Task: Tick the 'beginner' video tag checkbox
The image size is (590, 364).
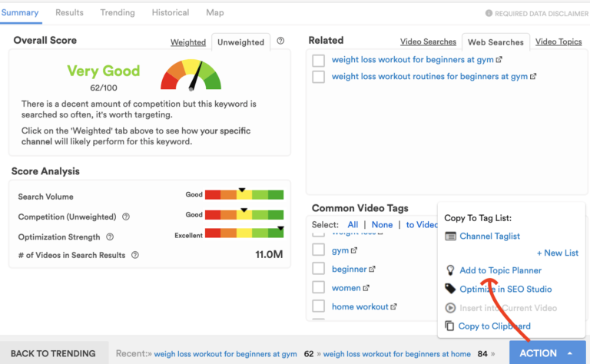Action: pos(318,269)
